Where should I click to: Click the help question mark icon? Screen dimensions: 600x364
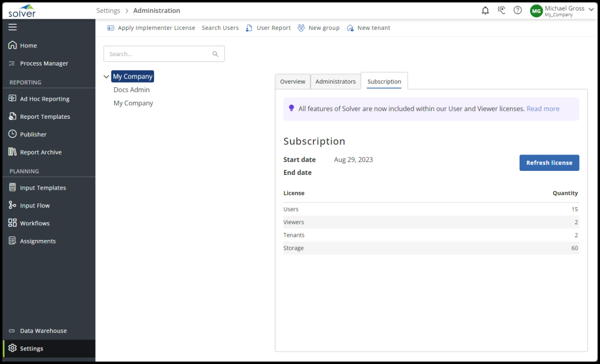pyautogui.click(x=517, y=11)
